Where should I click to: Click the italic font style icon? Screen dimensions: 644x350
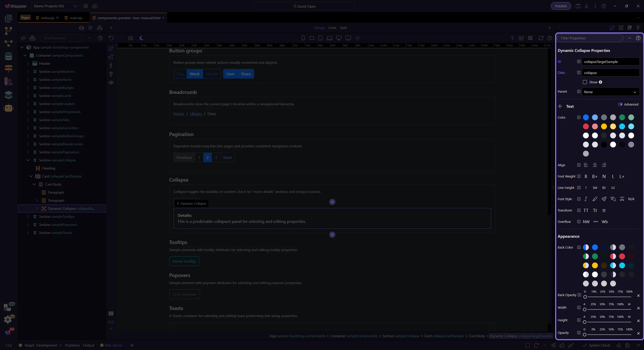(x=586, y=199)
